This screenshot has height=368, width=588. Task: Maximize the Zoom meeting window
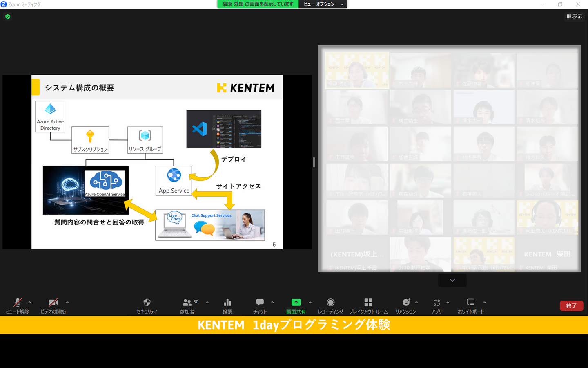(x=560, y=4)
